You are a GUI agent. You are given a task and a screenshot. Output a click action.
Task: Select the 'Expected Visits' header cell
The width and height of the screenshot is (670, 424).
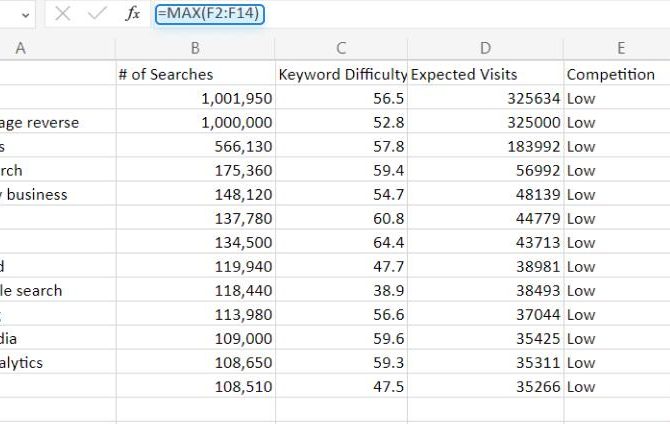[x=485, y=74]
